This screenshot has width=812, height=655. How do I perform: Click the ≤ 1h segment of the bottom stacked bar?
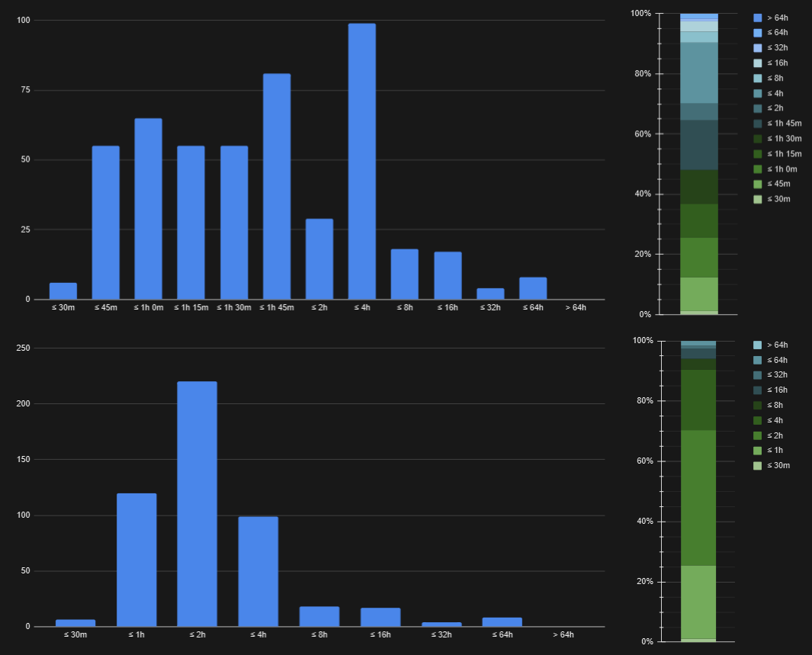(x=698, y=602)
